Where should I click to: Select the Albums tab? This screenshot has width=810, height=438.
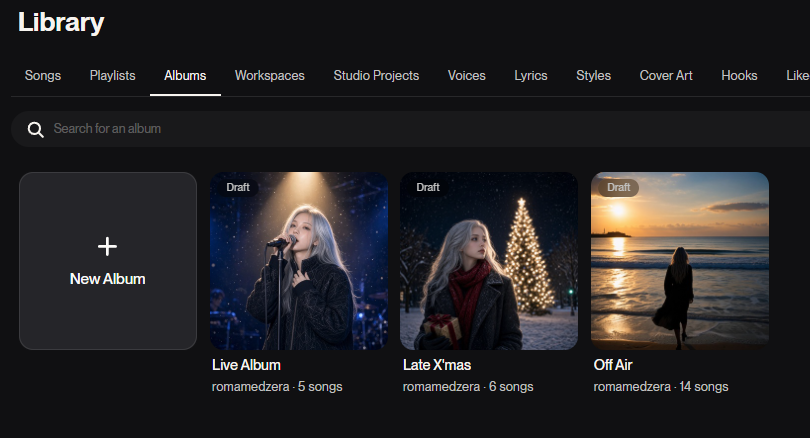(x=185, y=75)
